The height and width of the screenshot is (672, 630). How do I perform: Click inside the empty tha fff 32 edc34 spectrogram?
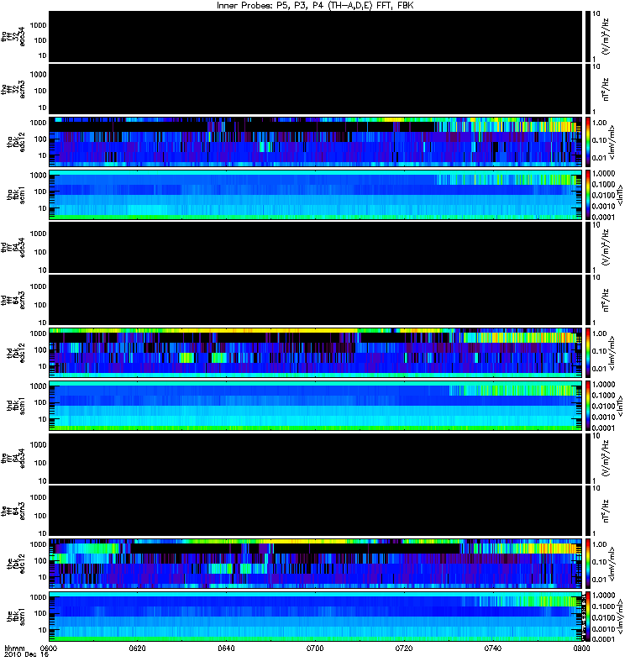[315, 36]
